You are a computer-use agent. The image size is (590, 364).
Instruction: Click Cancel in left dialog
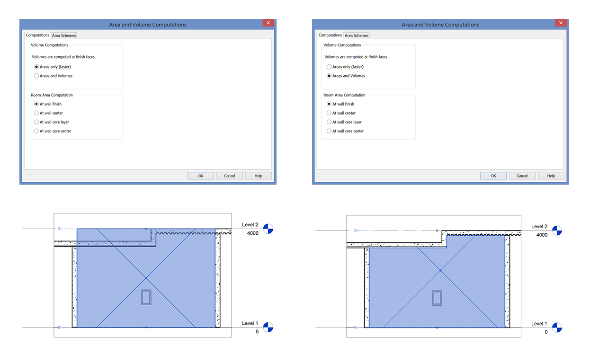tap(230, 176)
